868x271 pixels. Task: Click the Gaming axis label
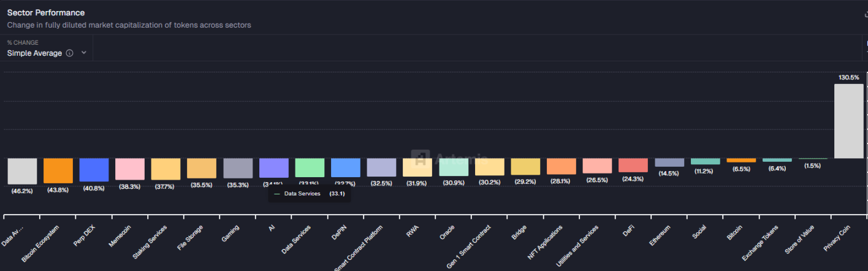pos(230,234)
